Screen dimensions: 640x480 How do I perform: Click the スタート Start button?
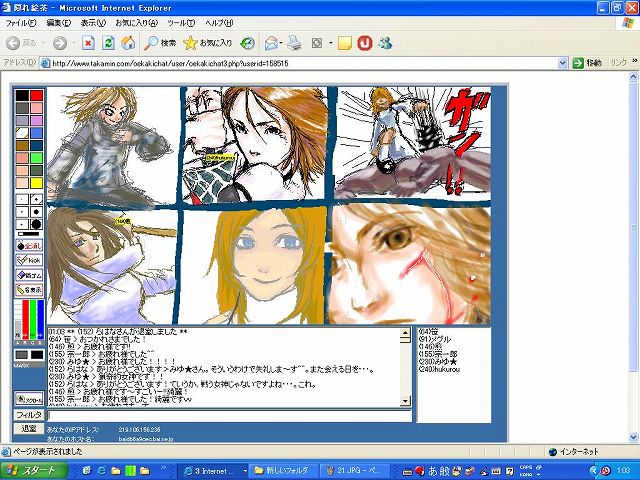tap(33, 471)
